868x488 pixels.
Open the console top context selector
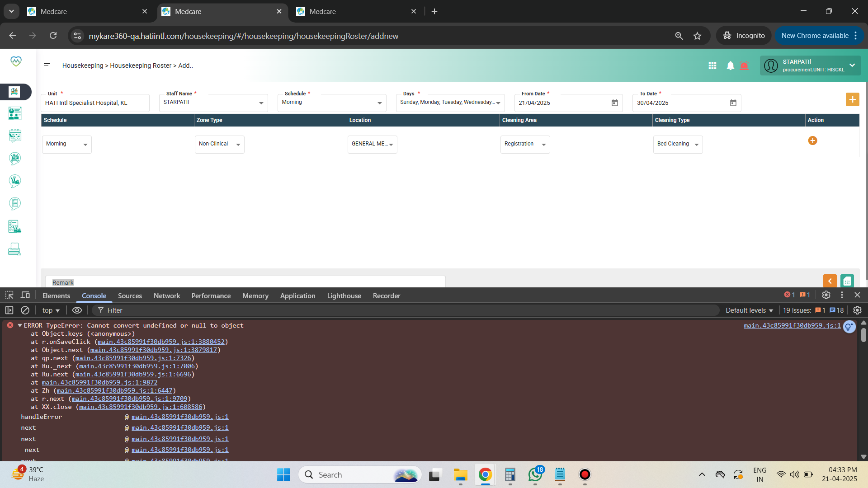(51, 310)
